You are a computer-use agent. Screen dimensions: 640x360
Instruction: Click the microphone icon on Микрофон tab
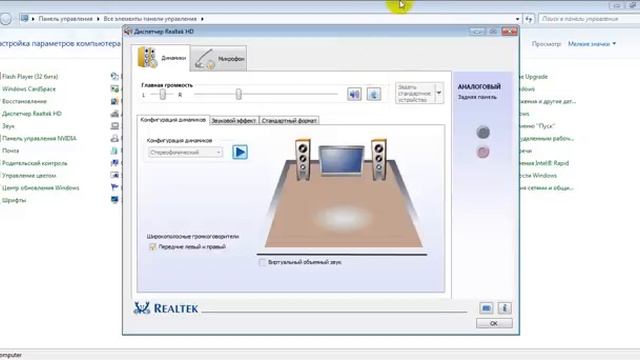(x=204, y=60)
